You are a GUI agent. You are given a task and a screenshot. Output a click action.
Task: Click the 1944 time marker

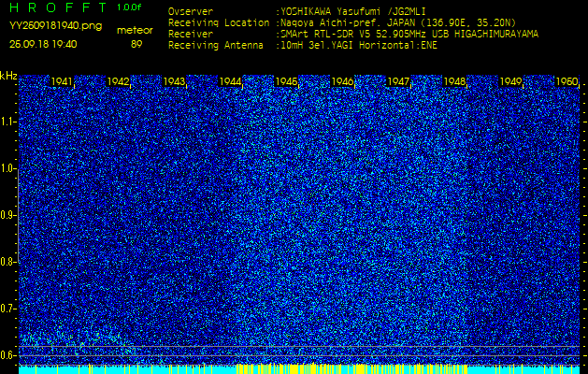tap(230, 81)
